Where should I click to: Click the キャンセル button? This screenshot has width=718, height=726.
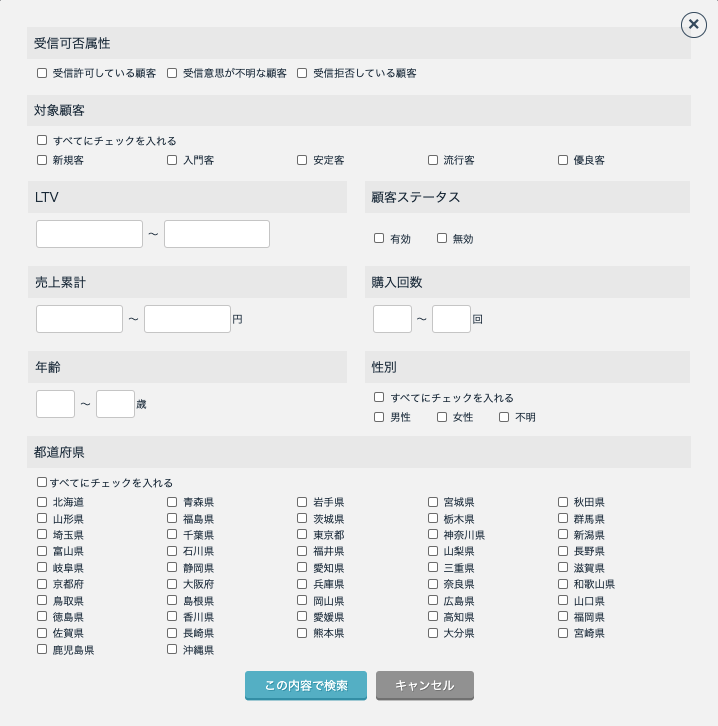424,686
